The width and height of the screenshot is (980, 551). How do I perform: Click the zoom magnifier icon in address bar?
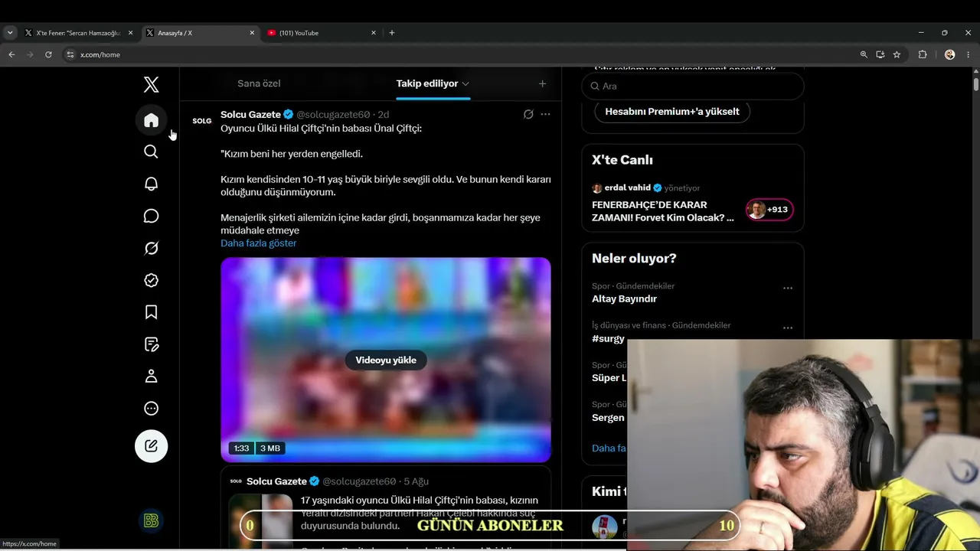[864, 54]
